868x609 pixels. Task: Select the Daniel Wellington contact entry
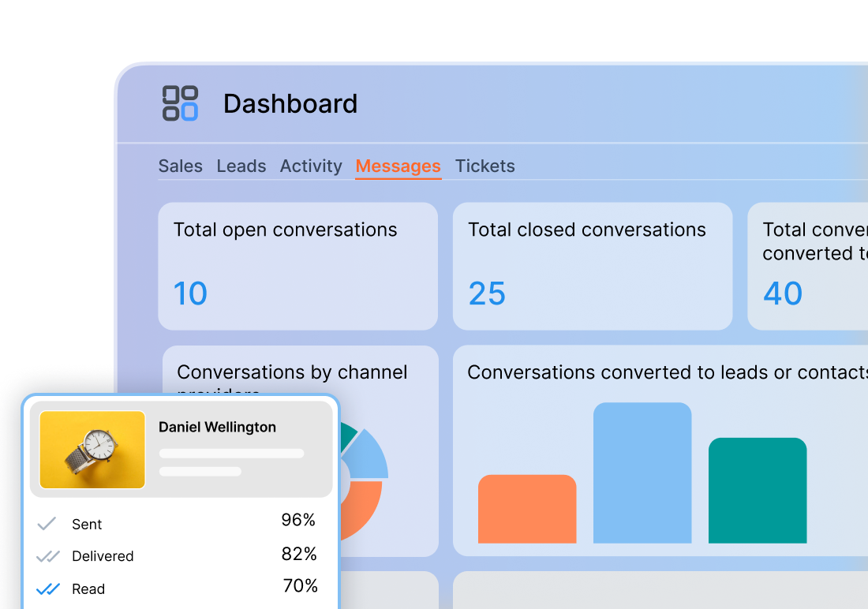181,447
